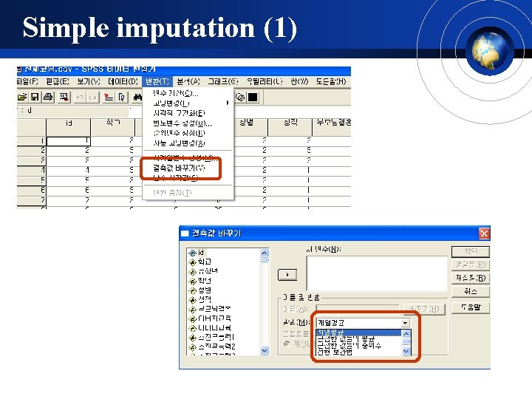Click the Variables toolbar icon
532x399 pixels.
122,98
